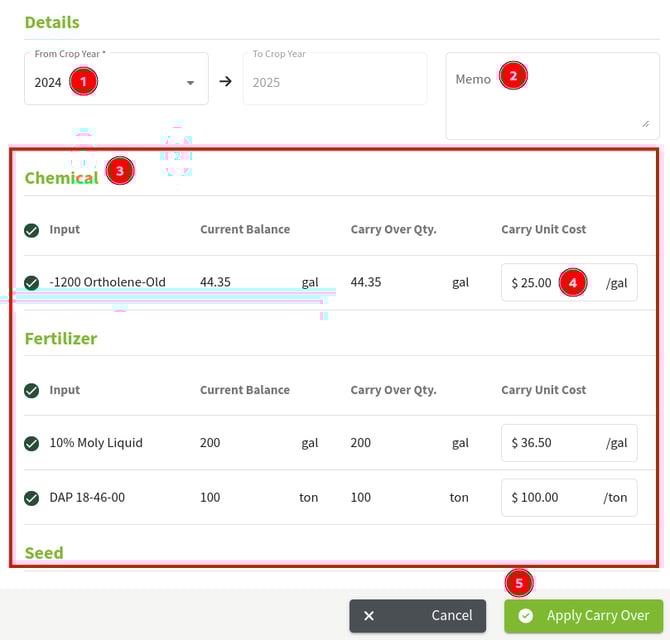Viewport: 670px width, 640px height.
Task: Uncheck the -1200 Ortholene-Old row
Action: point(32,283)
